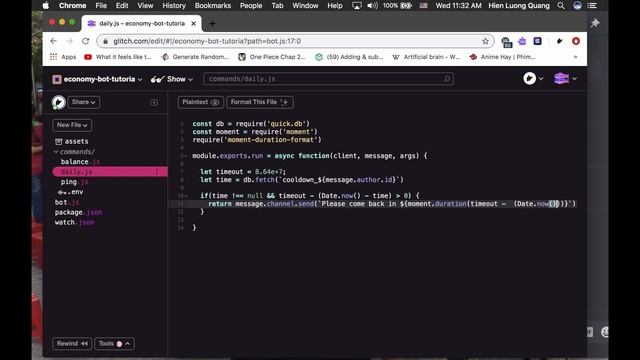Viewport: 640px width, 360px height.
Task: Open 'Generate Random...' bookmark
Action: click(195, 57)
